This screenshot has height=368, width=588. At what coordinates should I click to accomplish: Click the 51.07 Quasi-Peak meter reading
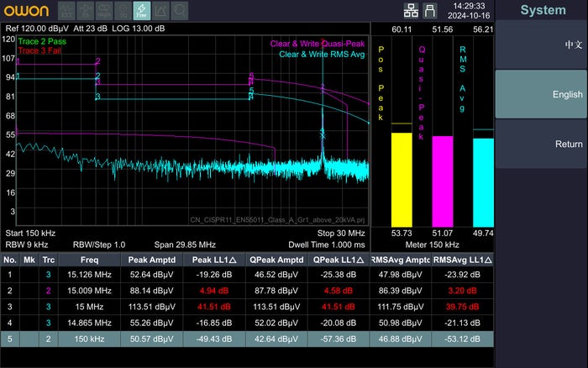click(x=443, y=234)
